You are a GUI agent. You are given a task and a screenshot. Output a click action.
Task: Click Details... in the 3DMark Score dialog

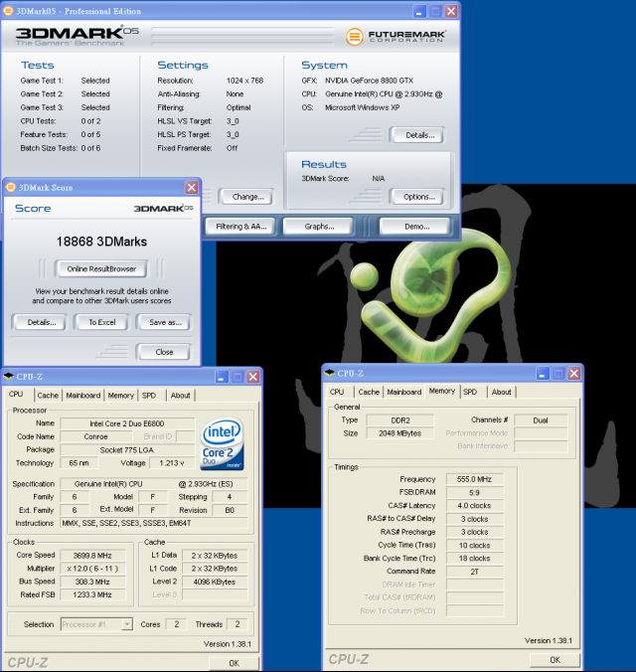pos(40,322)
